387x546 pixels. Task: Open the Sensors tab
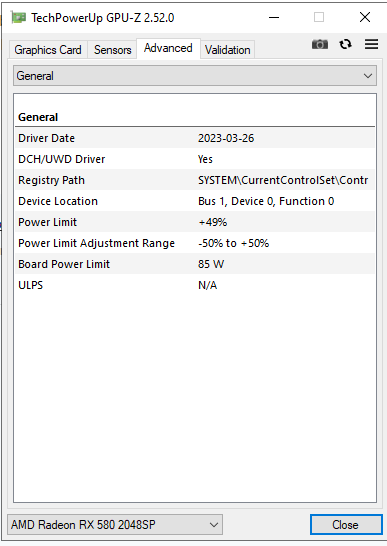point(113,50)
